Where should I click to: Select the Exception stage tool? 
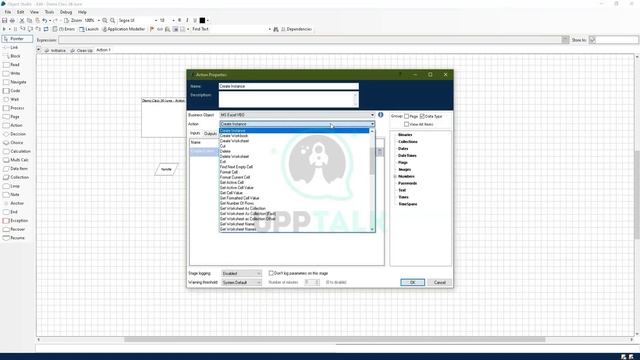pyautogui.click(x=19, y=220)
